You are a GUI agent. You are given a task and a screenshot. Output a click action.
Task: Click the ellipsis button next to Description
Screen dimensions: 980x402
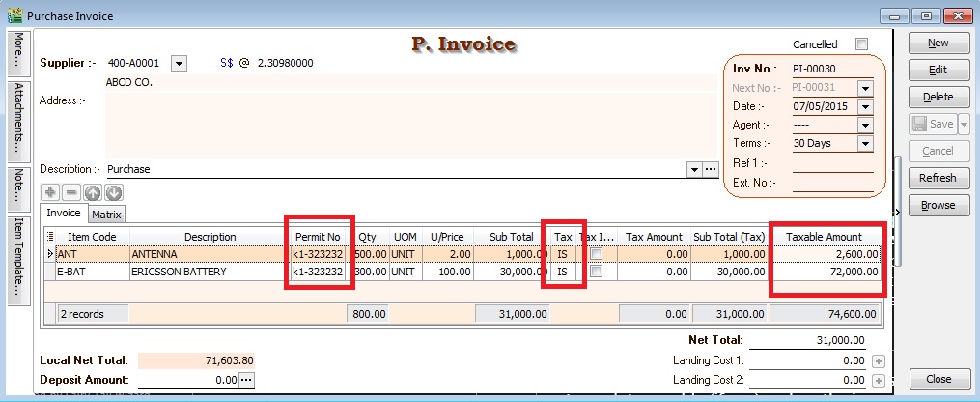[x=712, y=169]
